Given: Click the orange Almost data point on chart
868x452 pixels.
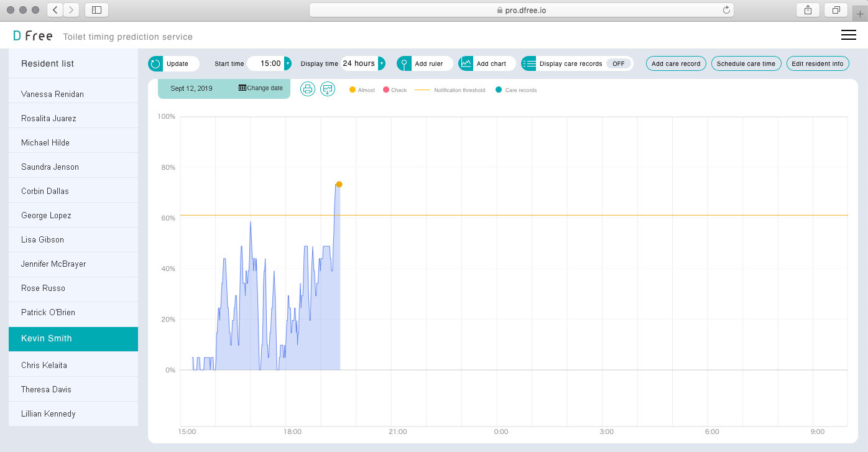Looking at the screenshot, I should pyautogui.click(x=339, y=184).
